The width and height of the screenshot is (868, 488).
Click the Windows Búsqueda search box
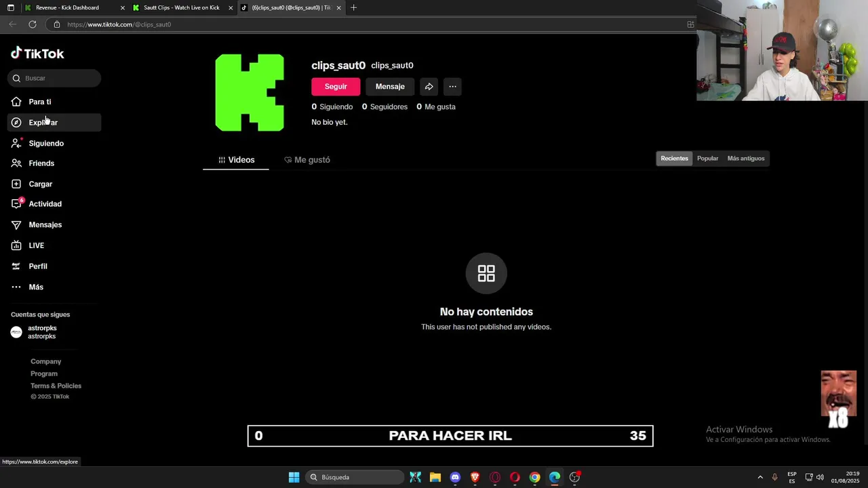pyautogui.click(x=354, y=477)
